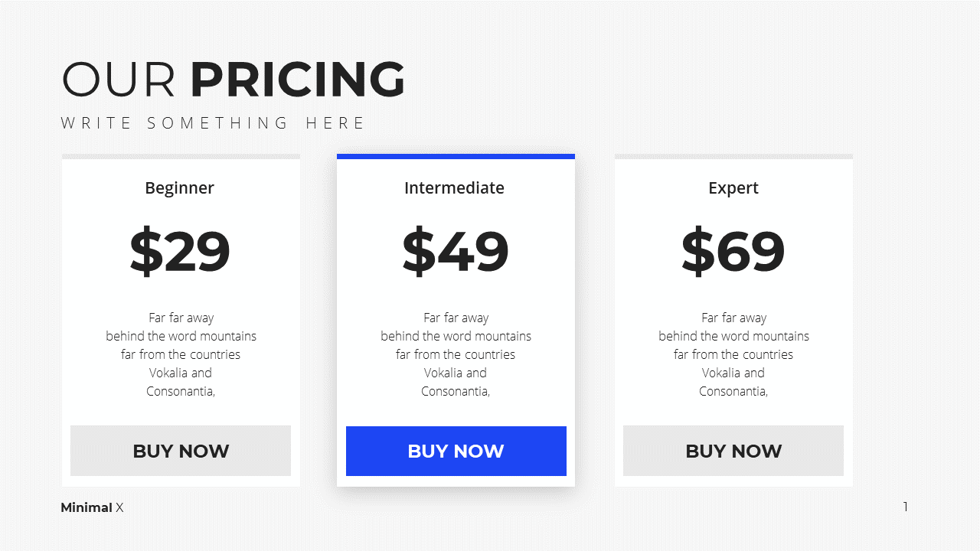980x551 pixels.
Task: Select the $69 price text
Action: coord(733,251)
